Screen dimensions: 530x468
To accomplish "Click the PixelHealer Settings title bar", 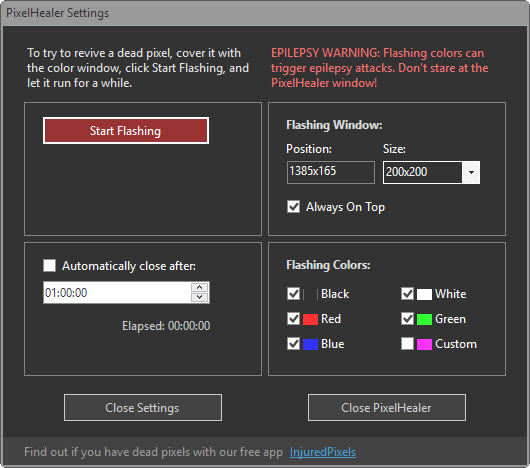I will tap(265, 13).
